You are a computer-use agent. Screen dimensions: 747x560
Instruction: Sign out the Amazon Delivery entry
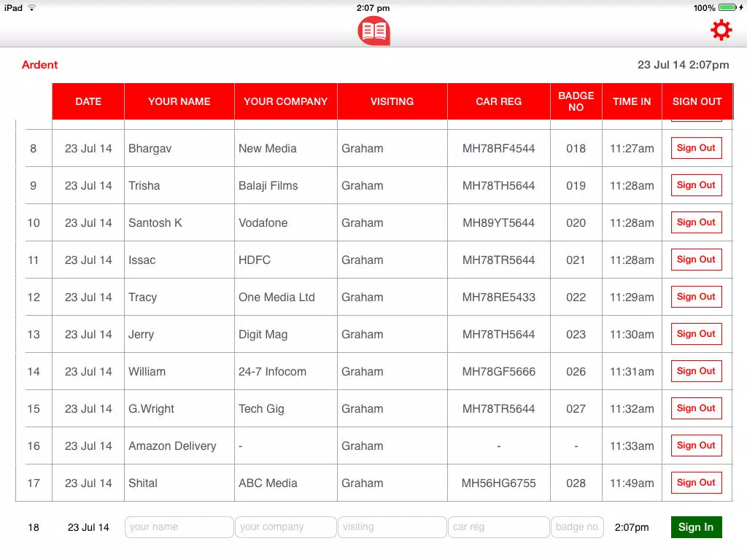(x=696, y=446)
